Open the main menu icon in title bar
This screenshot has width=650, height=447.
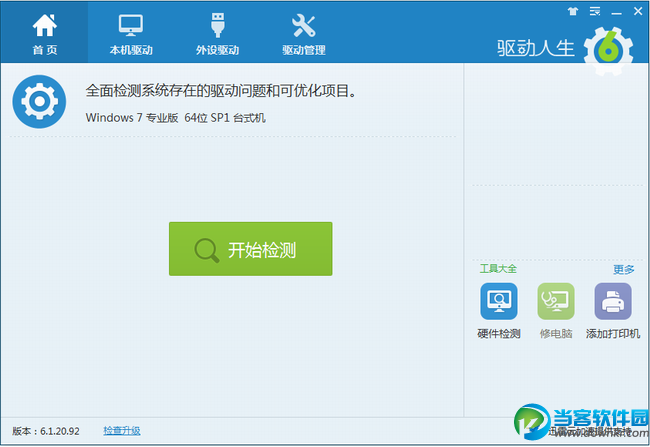595,12
